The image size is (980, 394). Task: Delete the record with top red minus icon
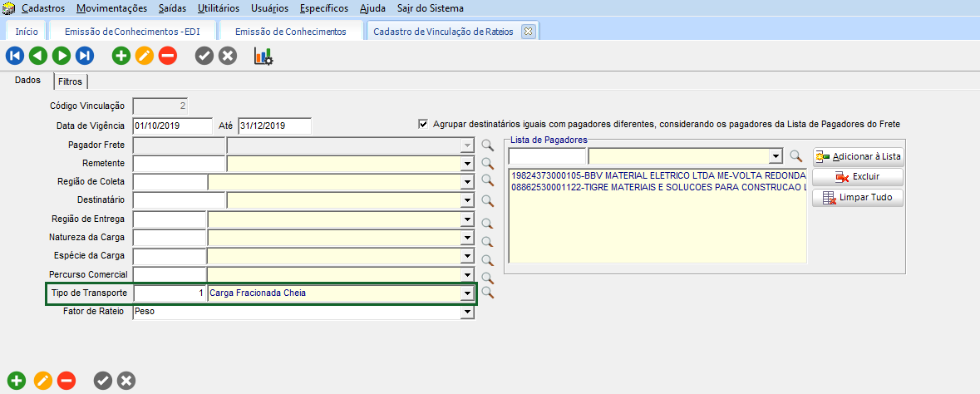pyautogui.click(x=168, y=57)
